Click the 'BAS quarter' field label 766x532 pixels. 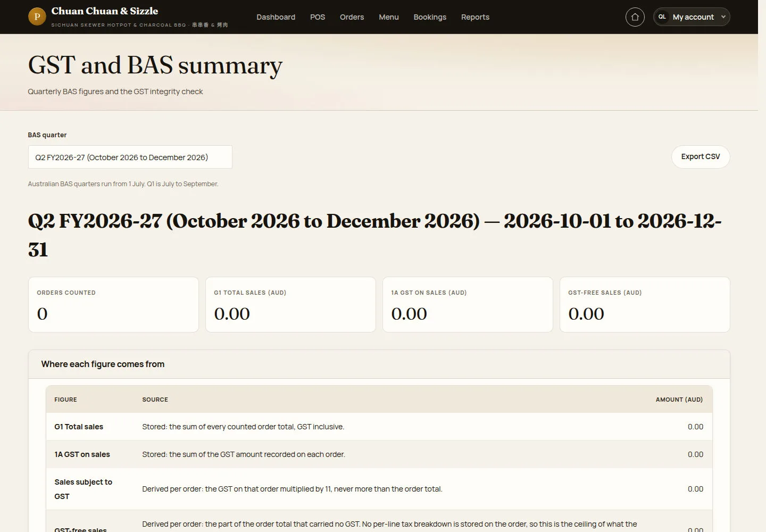(x=47, y=135)
